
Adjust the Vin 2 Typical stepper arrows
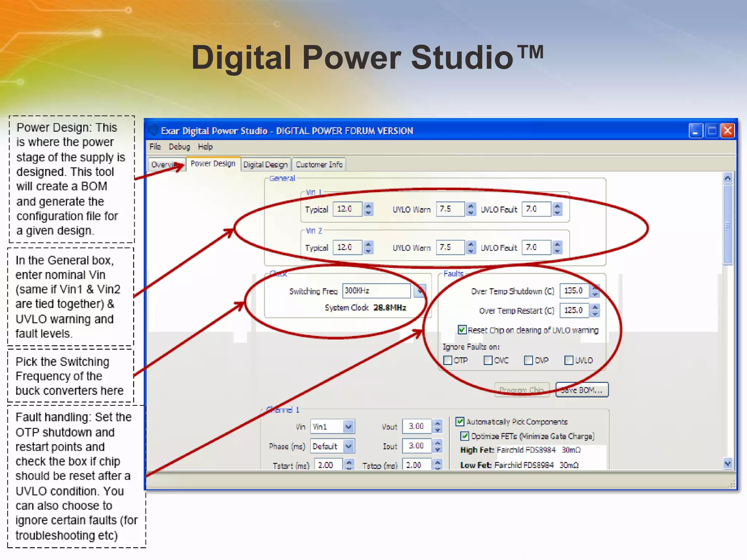pyautogui.click(x=368, y=247)
